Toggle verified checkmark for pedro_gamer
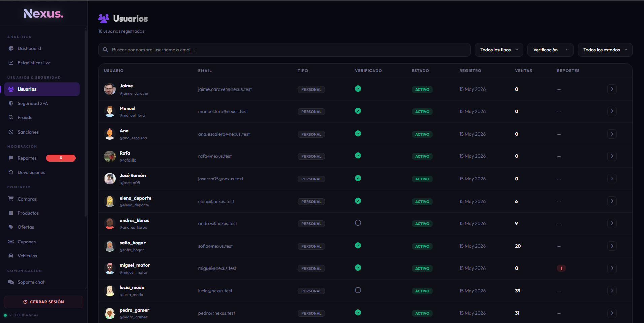644x323 pixels. [358, 312]
